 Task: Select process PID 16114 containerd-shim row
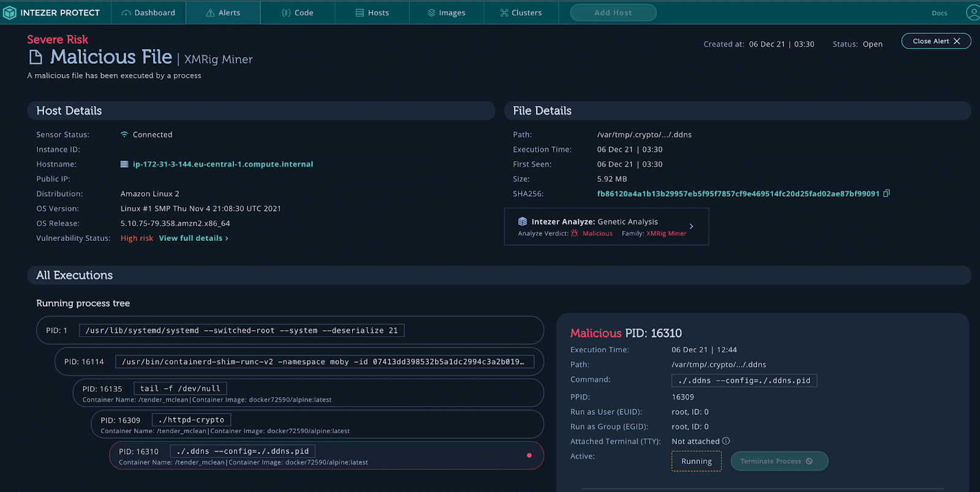pos(299,361)
